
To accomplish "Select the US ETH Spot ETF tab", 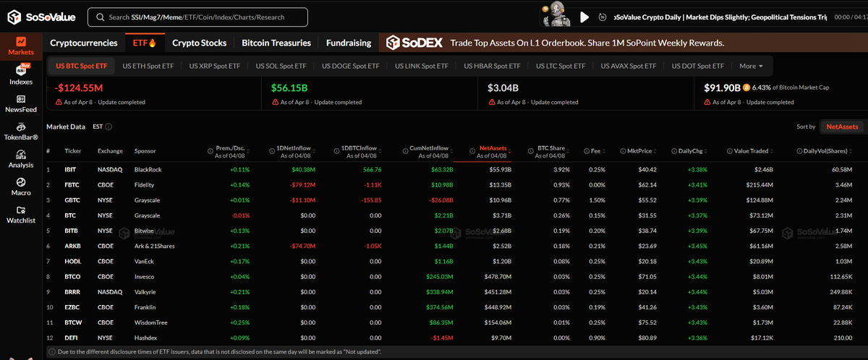I will 148,66.
